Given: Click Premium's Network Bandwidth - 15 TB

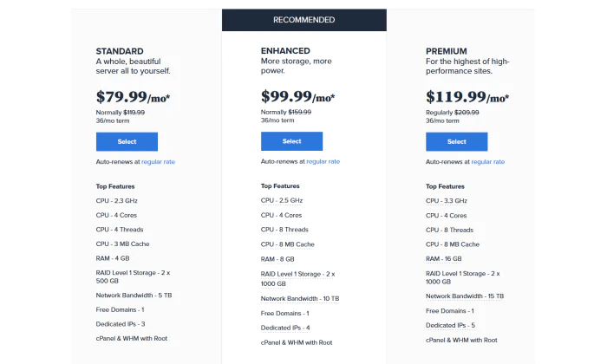Looking at the screenshot, I should point(465,296).
